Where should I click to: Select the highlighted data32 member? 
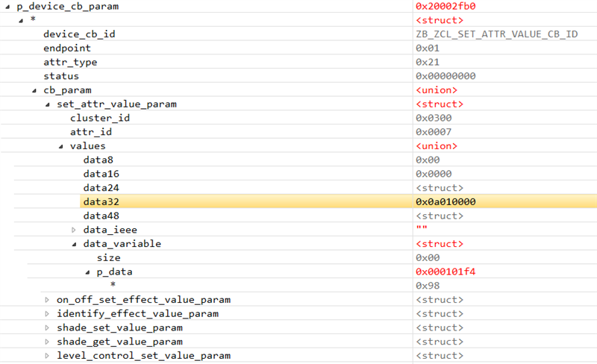(101, 202)
